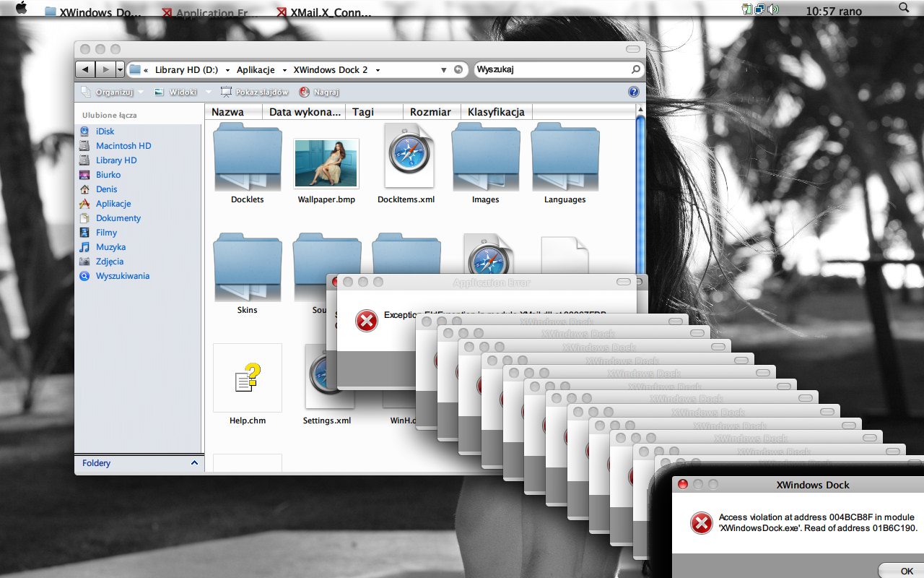Screen dimensions: 924x578
Task: Click the Ulubione łącza heading
Action: (109, 115)
